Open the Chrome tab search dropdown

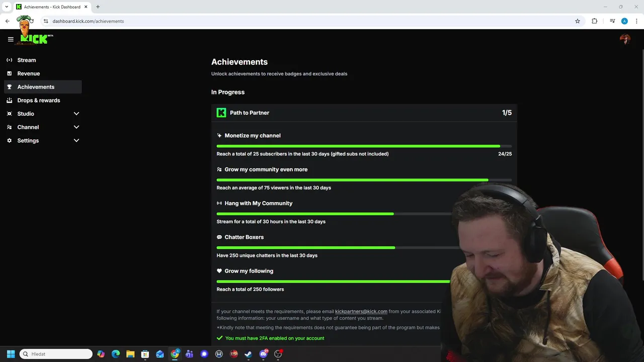click(7, 7)
